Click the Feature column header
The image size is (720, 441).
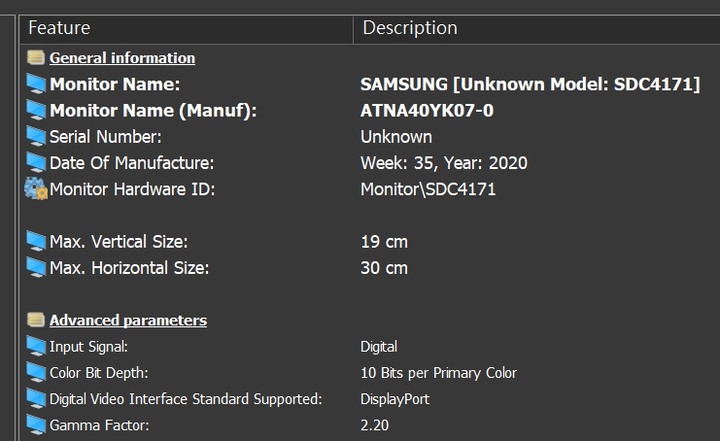[x=186, y=28]
